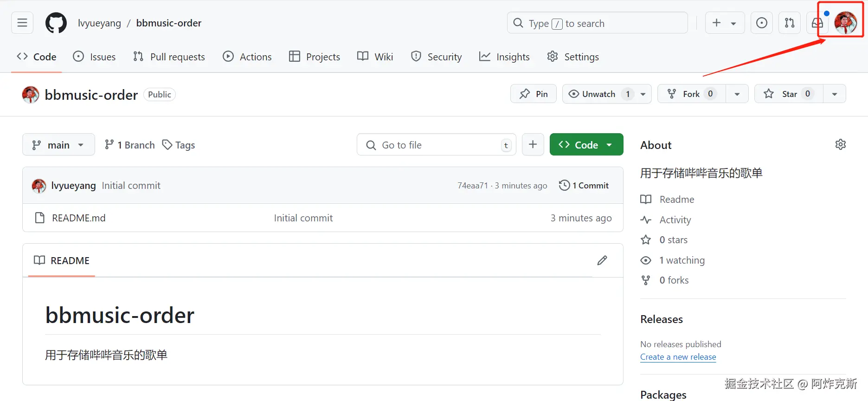Click the Create a new release link

tap(678, 357)
